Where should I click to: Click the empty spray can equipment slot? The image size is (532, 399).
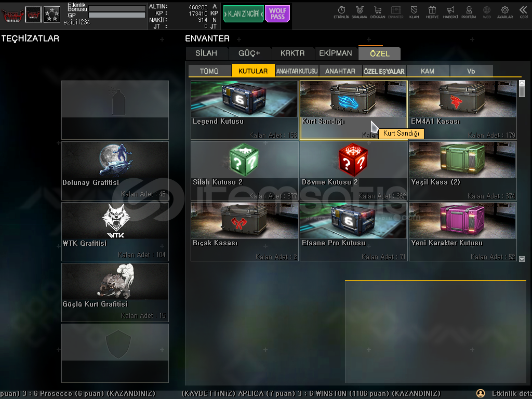tap(115, 110)
